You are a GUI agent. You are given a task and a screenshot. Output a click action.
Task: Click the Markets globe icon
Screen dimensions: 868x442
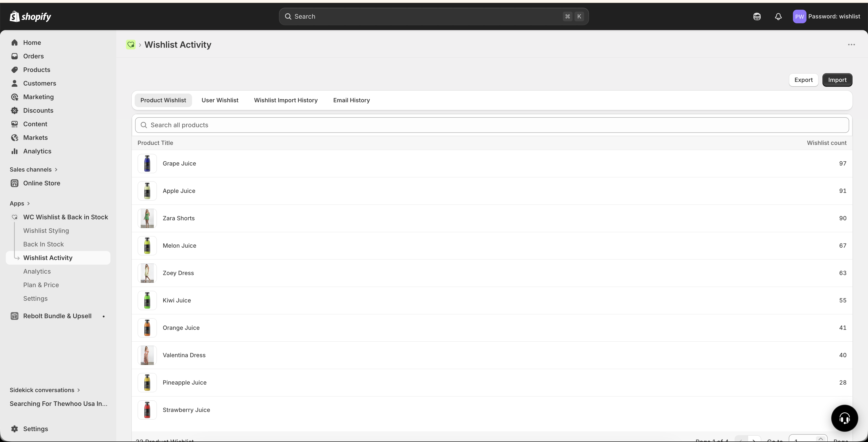point(15,138)
